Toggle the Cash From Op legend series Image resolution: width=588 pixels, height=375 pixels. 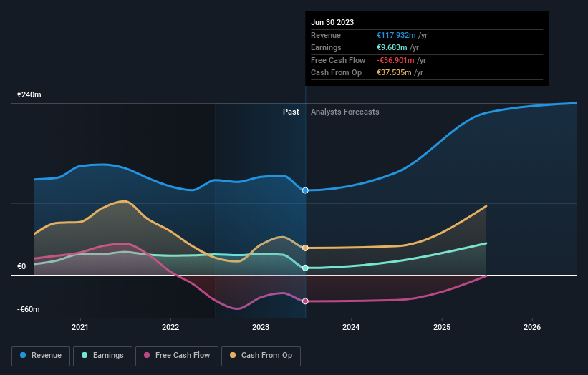coord(261,356)
